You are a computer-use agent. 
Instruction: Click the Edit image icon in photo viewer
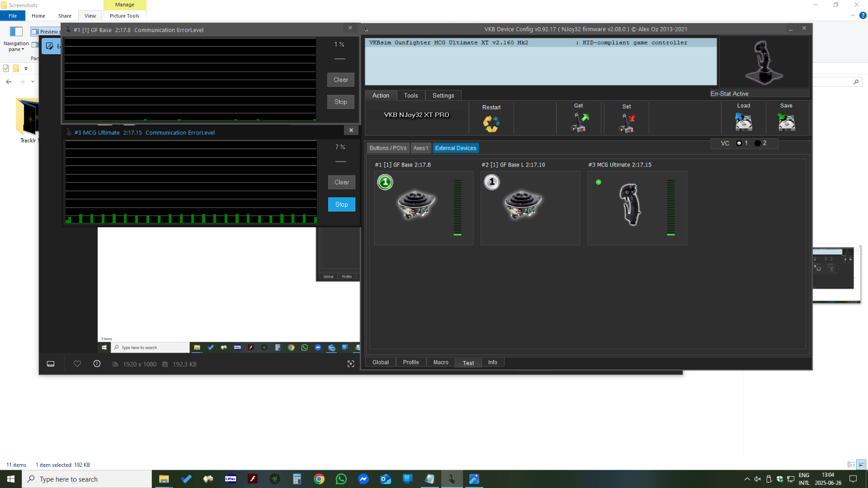click(x=50, y=46)
